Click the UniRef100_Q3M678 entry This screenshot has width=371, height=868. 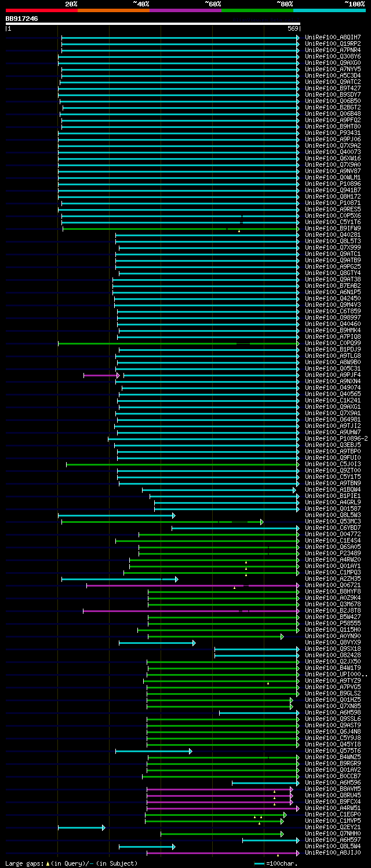[x=333, y=604]
